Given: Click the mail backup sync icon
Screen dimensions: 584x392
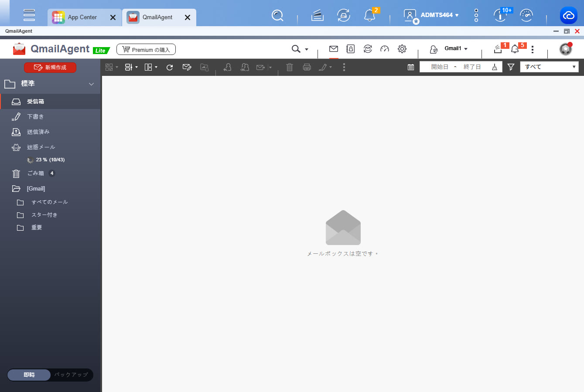Looking at the screenshot, I should pos(368,49).
